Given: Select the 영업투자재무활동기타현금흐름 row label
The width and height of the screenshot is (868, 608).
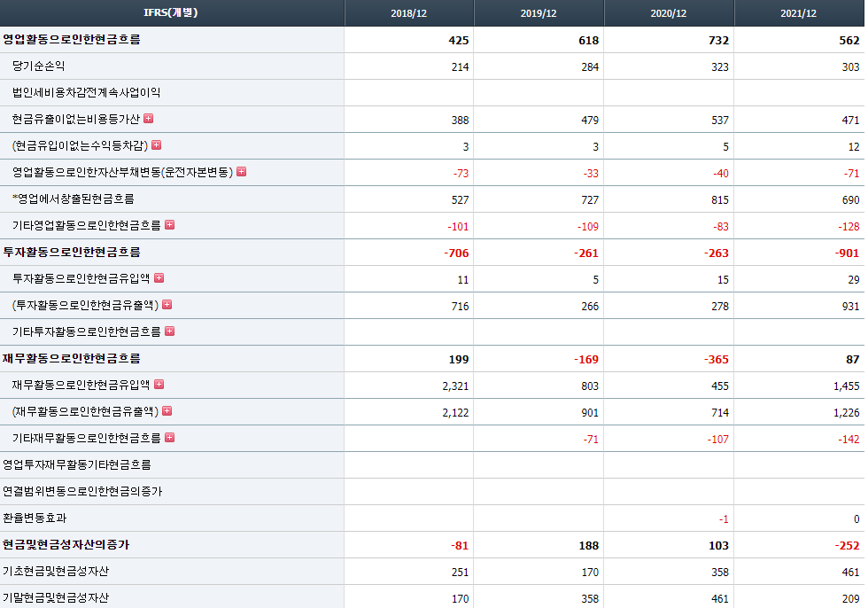Looking at the screenshot, I should coord(76,464).
